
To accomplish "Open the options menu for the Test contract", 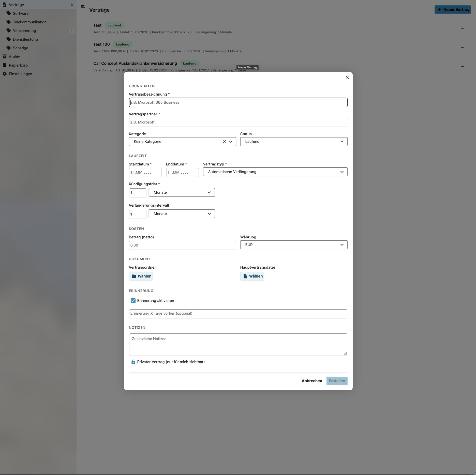I will coord(463,28).
